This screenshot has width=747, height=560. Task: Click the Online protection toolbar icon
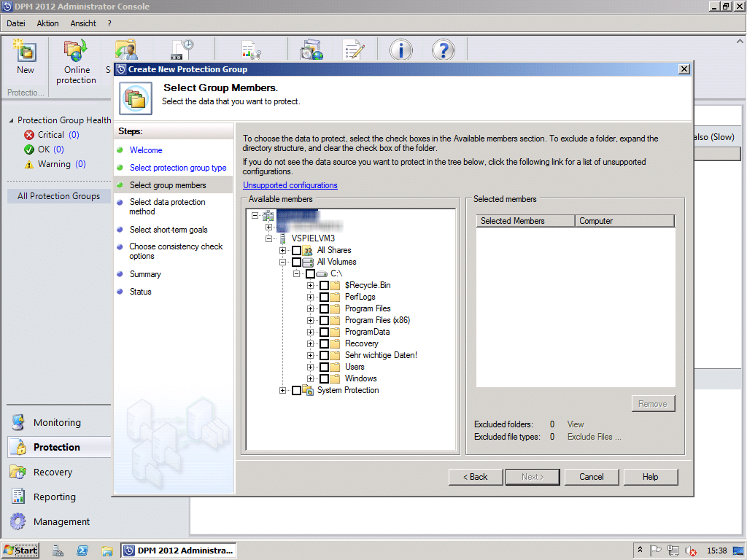point(76,51)
